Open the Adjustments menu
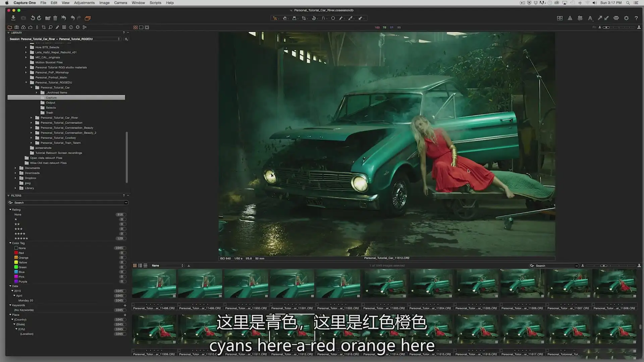Image resolution: width=644 pixels, height=362 pixels. click(x=84, y=3)
